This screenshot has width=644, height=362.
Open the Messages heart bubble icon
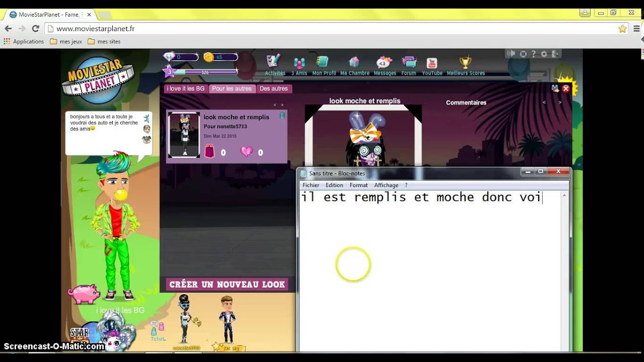coord(384,62)
